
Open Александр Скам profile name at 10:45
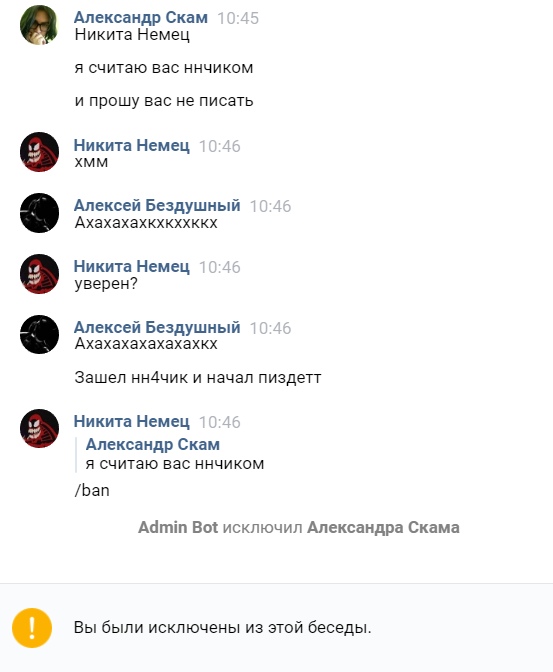click(141, 18)
